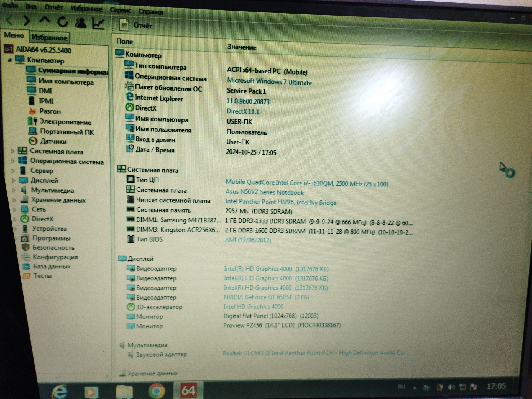The height and width of the screenshot is (399, 532).
Task: Click the 3D-акселератор row icon
Action: click(x=131, y=306)
